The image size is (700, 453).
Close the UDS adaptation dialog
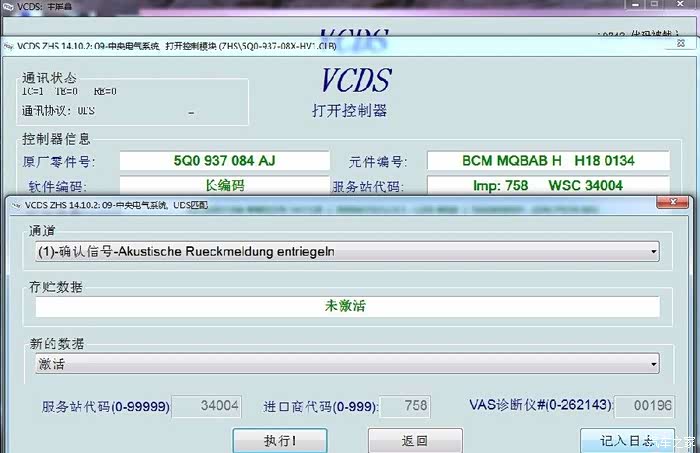pos(673,202)
